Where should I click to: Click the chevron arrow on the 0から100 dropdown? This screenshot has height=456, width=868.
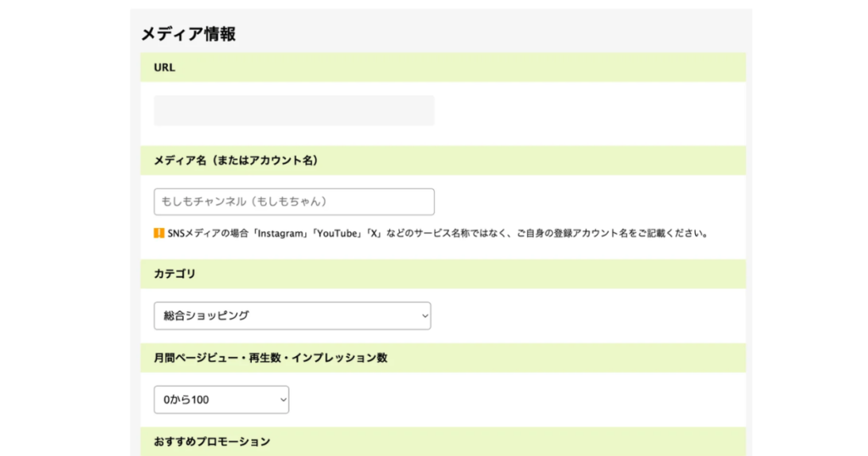click(x=282, y=400)
